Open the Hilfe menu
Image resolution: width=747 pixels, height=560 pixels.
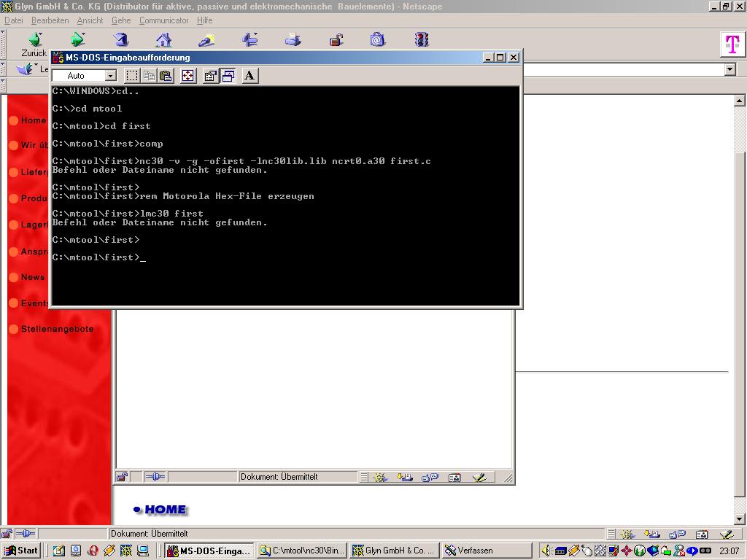coord(205,20)
